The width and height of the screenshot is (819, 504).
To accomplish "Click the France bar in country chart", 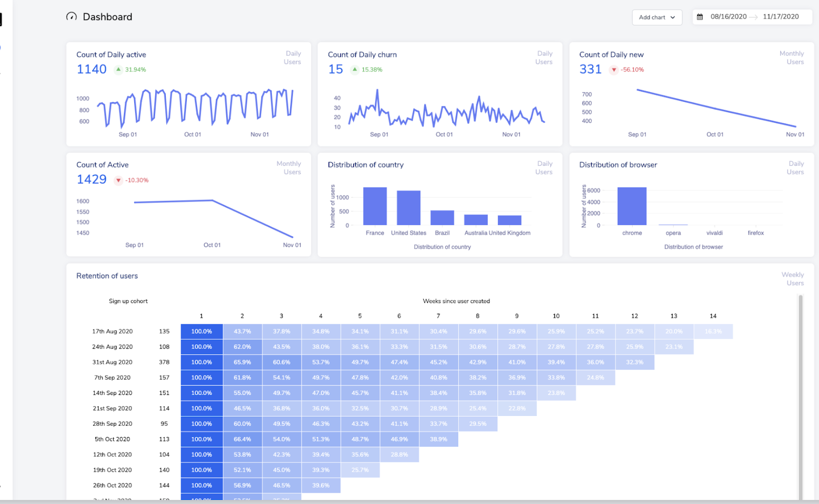I will pos(375,206).
